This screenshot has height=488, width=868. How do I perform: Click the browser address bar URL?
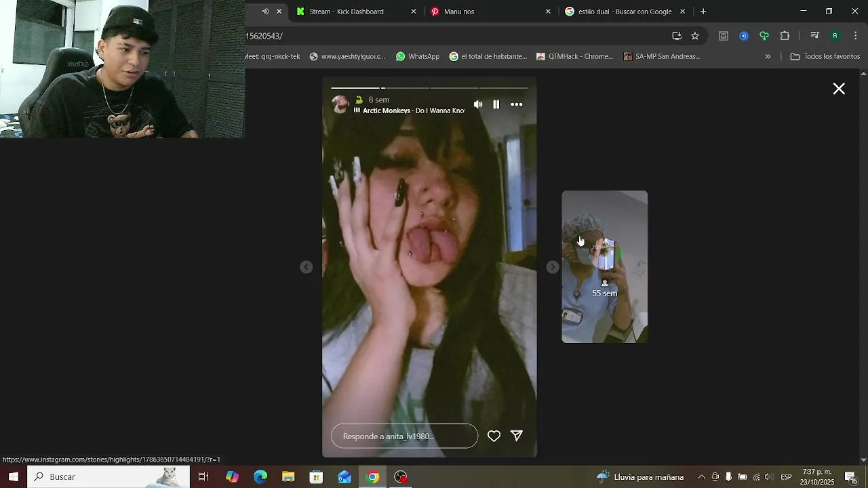(264, 36)
